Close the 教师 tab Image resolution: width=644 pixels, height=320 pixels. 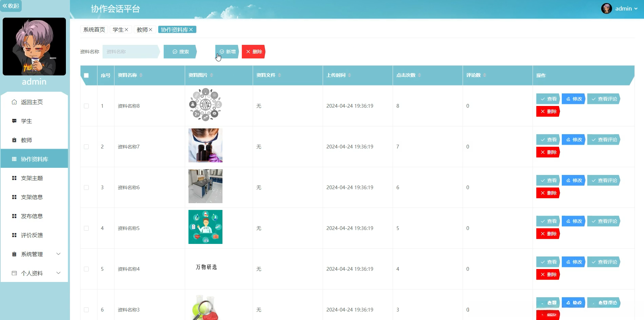pos(150,30)
